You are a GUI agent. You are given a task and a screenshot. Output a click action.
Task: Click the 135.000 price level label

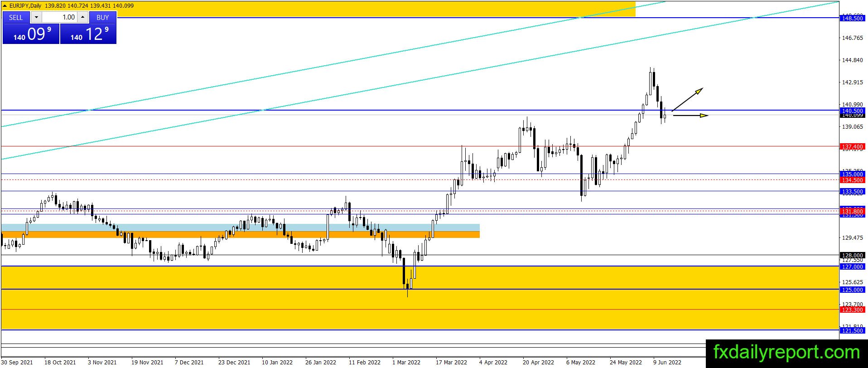852,174
